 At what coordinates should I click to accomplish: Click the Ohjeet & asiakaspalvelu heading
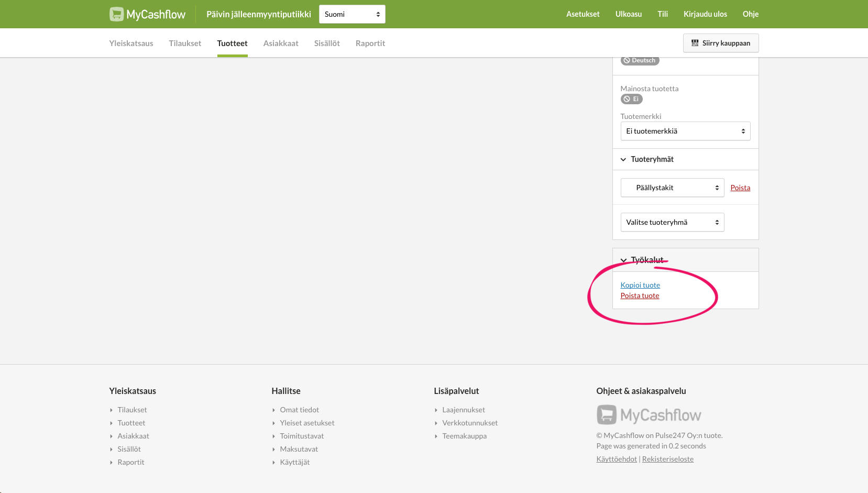point(641,391)
